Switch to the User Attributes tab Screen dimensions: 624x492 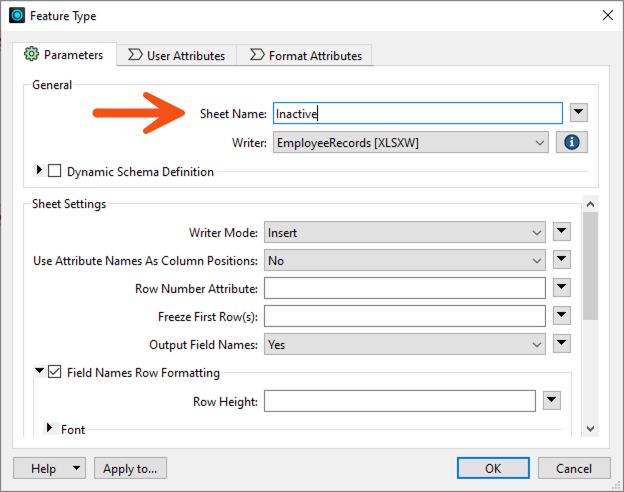pos(176,56)
